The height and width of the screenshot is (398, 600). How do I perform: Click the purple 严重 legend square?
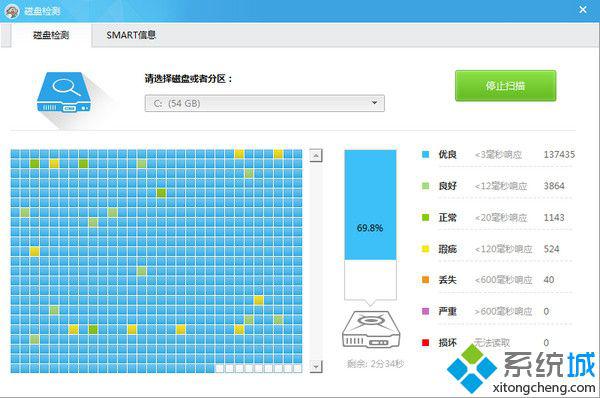click(x=425, y=311)
